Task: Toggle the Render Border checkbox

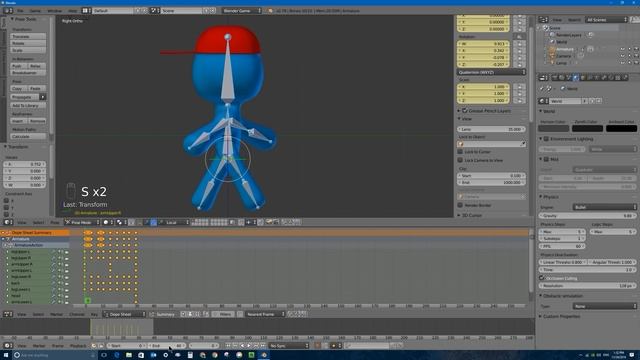Action: pyautogui.click(x=460, y=205)
